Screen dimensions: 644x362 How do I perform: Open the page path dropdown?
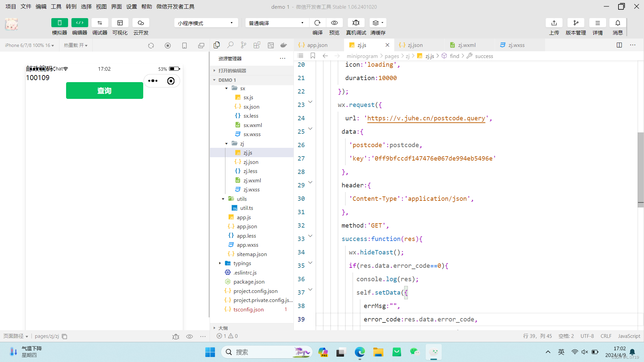pyautogui.click(x=15, y=336)
